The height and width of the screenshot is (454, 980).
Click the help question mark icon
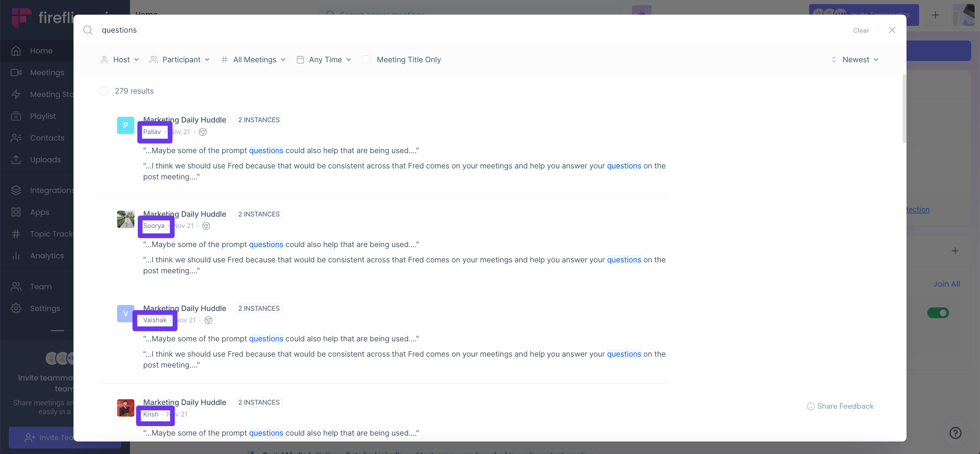[x=955, y=433]
